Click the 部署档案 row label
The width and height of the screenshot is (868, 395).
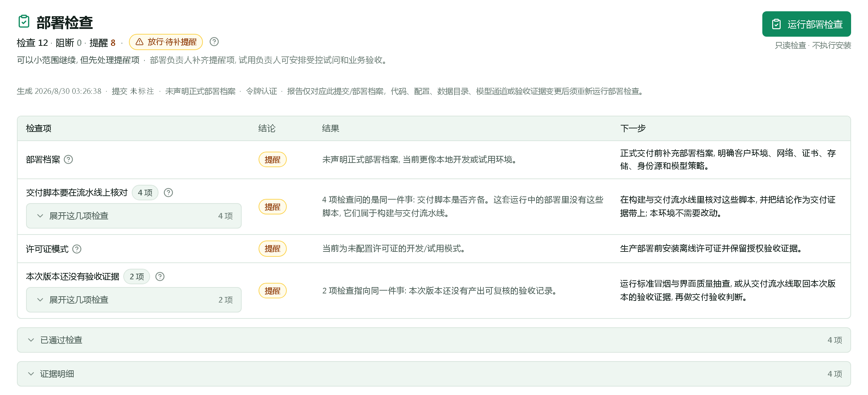[x=43, y=159]
